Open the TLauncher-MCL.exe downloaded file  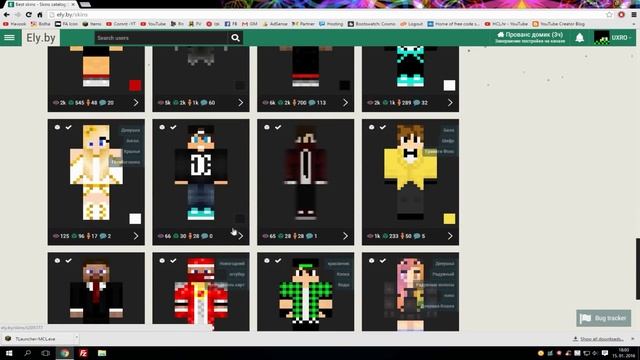pos(35,339)
